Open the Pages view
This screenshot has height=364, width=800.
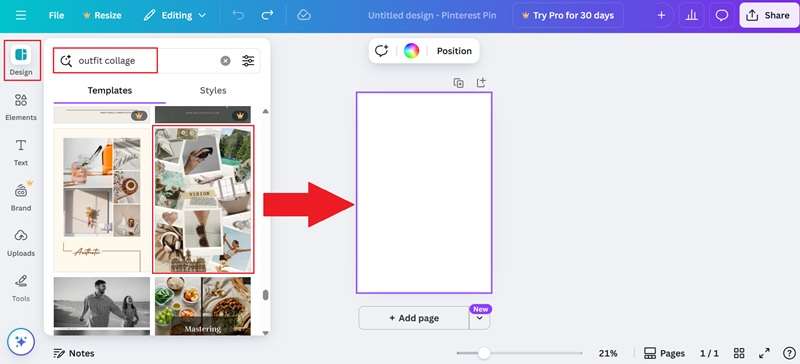coord(664,353)
